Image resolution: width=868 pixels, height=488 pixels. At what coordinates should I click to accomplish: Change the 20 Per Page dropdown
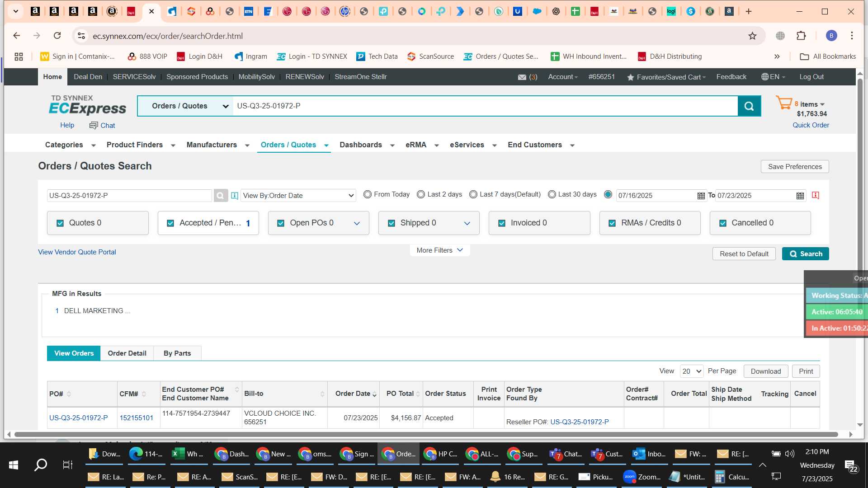(x=692, y=371)
